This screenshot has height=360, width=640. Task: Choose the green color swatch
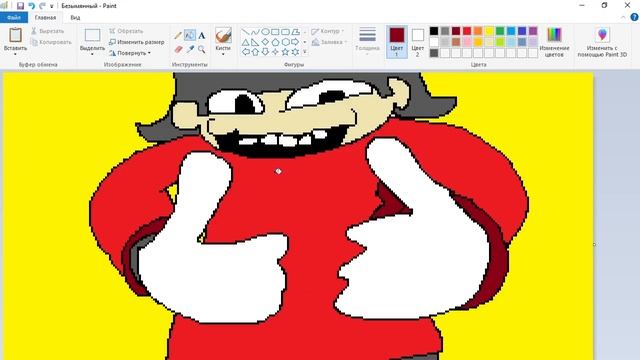(500, 31)
